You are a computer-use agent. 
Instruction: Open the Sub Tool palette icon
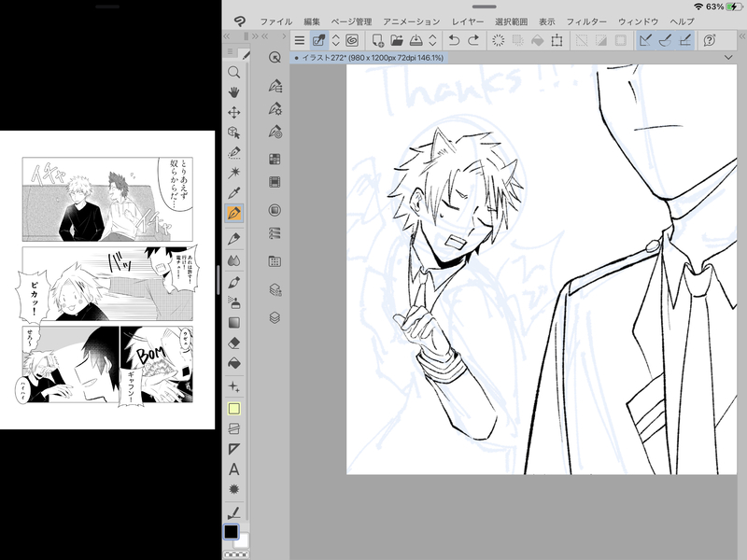275,86
